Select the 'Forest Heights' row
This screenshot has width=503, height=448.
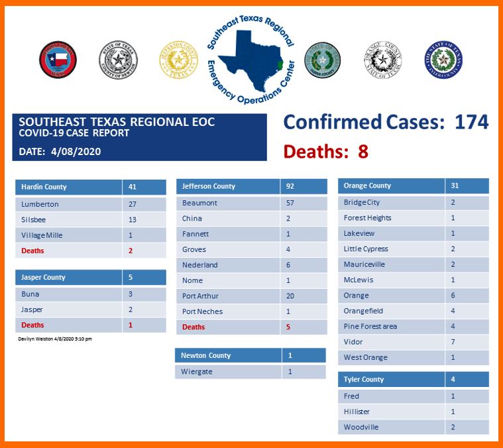pos(414,218)
